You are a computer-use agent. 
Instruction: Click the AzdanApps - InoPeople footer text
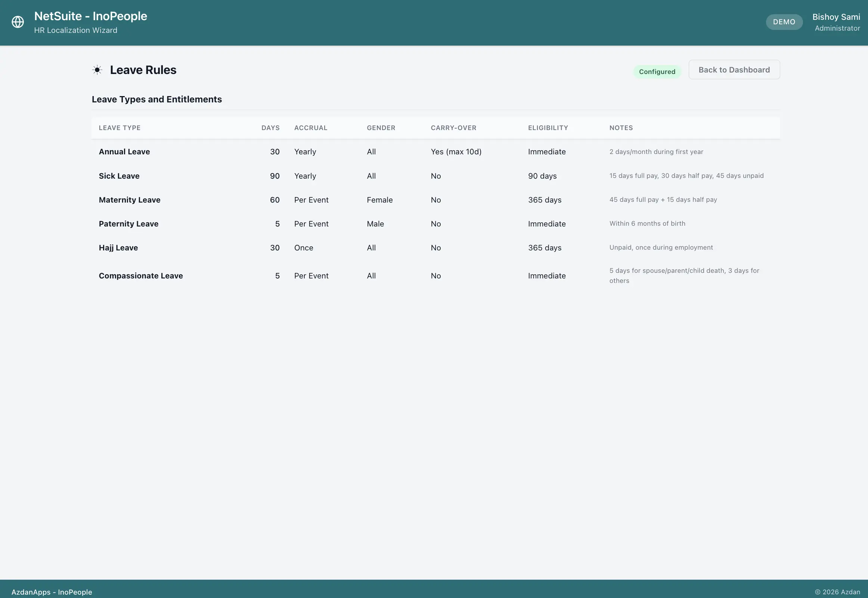pos(52,592)
